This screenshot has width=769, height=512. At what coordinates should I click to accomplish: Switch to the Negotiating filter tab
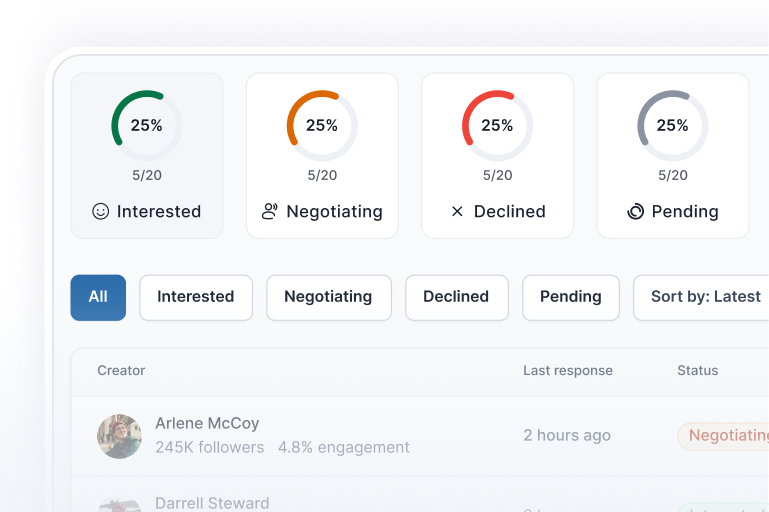[x=328, y=297]
